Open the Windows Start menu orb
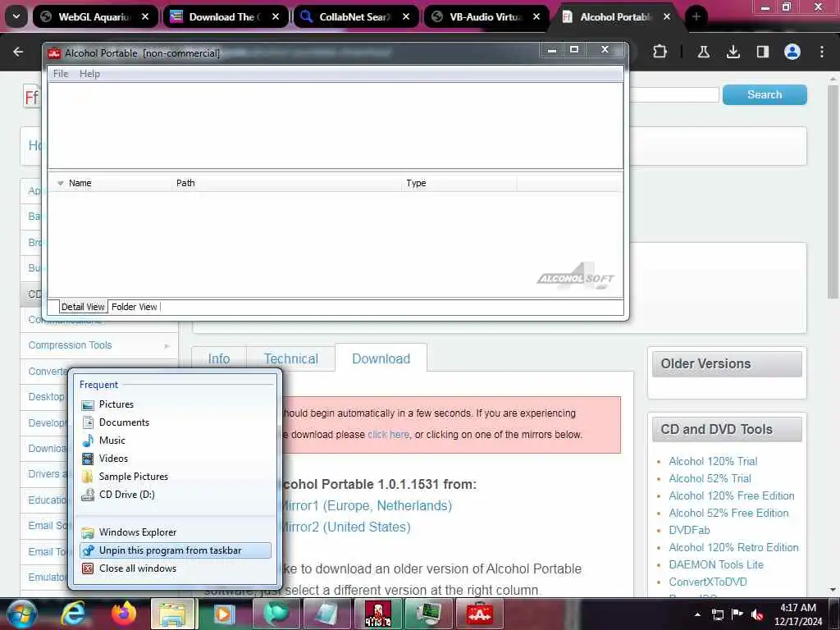The height and width of the screenshot is (630, 840). coord(21,614)
